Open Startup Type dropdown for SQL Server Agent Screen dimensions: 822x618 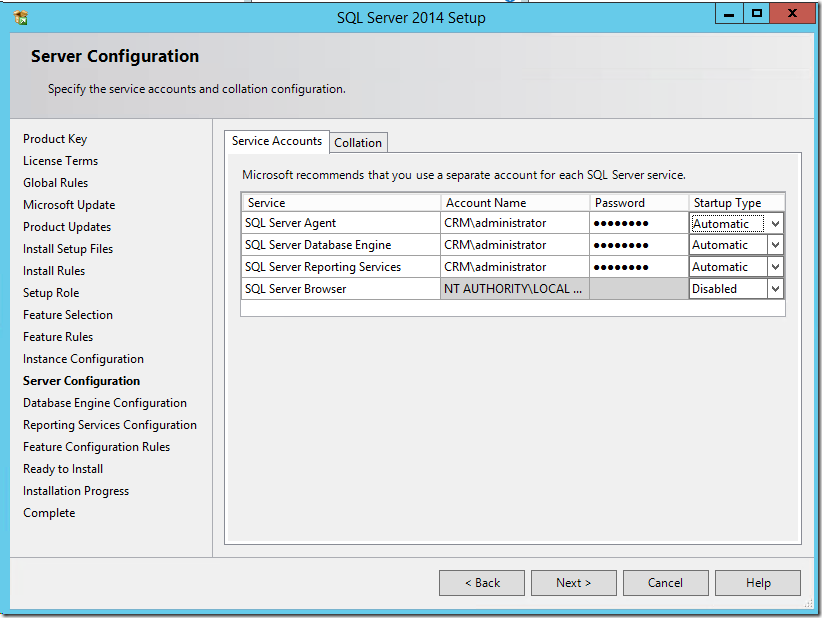pyautogui.click(x=775, y=224)
